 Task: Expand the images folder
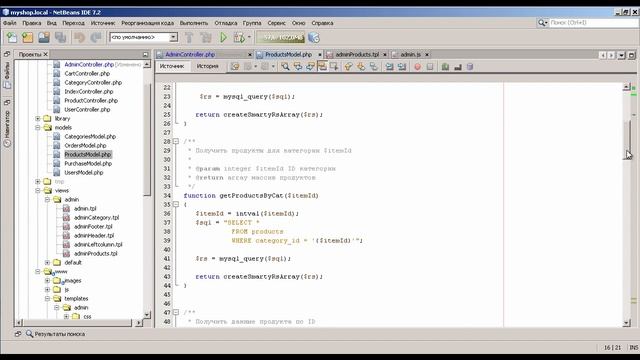tap(47, 280)
